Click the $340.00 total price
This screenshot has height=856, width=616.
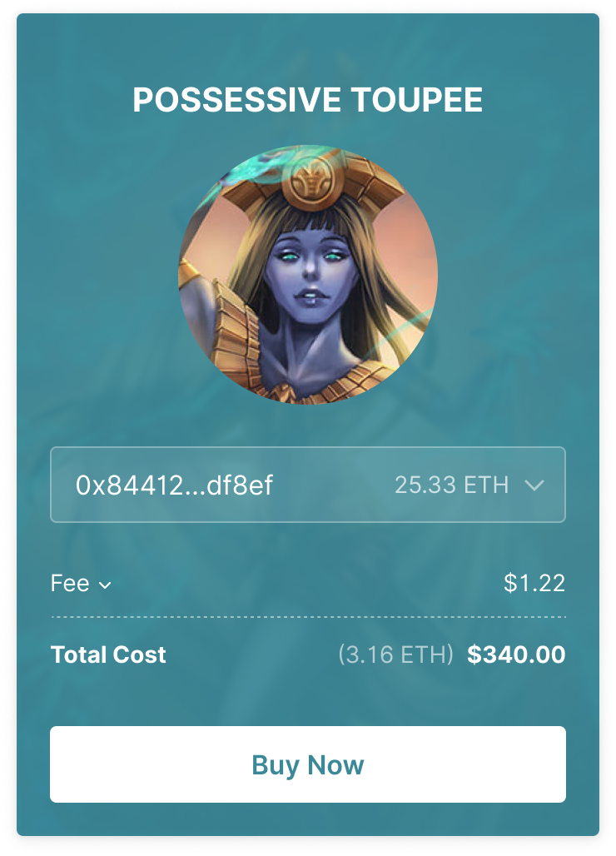click(516, 654)
